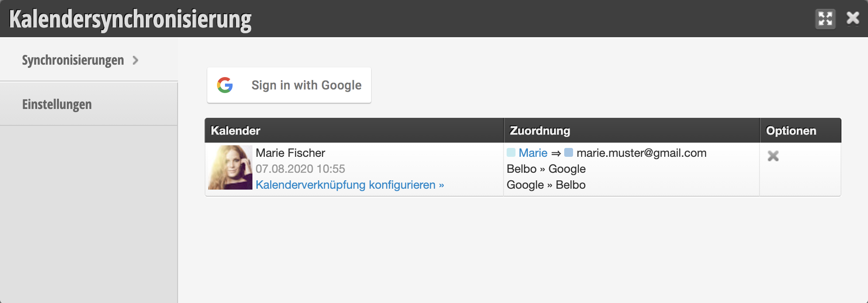Click the Marie calendar link

tap(533, 153)
